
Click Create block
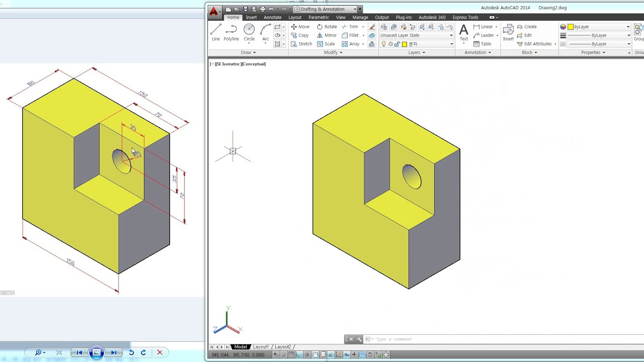coord(527,27)
